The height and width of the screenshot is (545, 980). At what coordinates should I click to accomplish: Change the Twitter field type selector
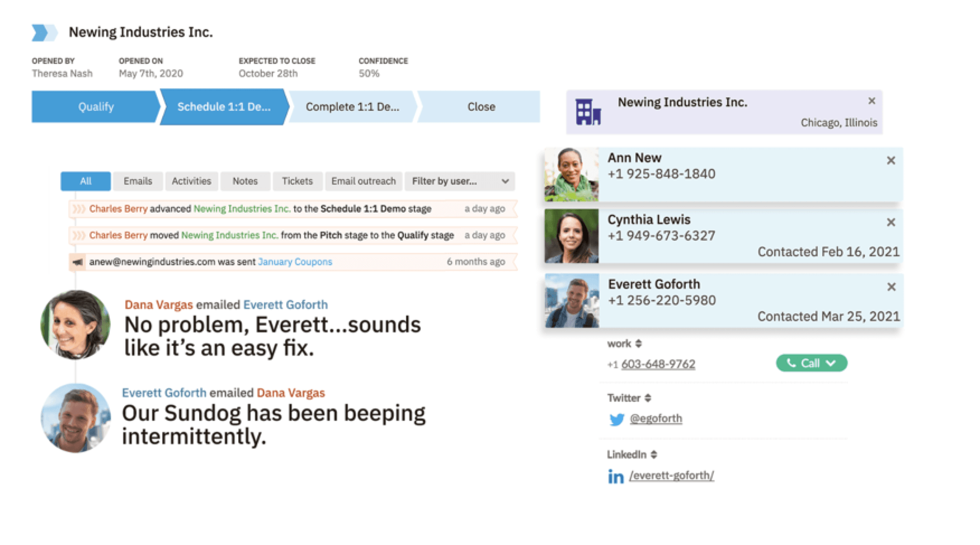pos(648,398)
